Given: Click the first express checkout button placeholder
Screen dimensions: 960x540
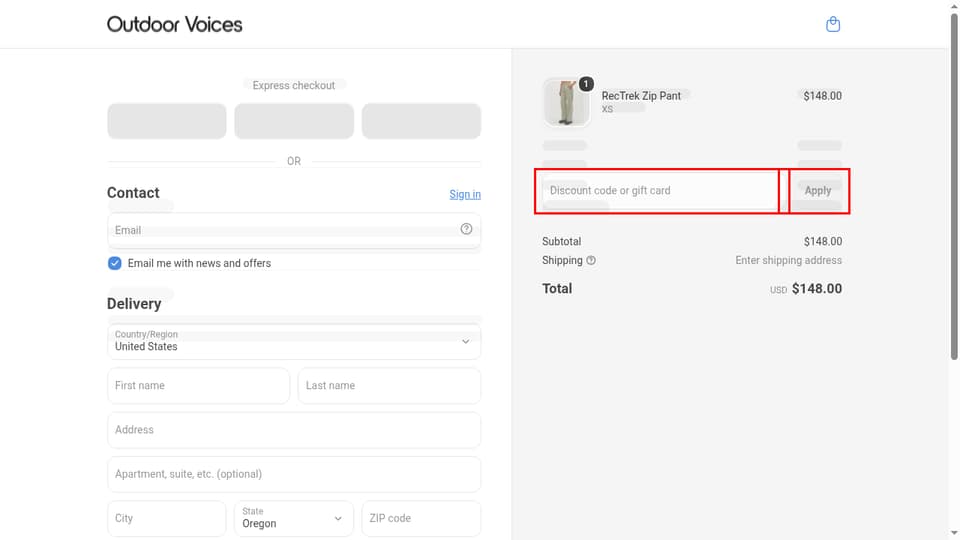Looking at the screenshot, I should 167,121.
